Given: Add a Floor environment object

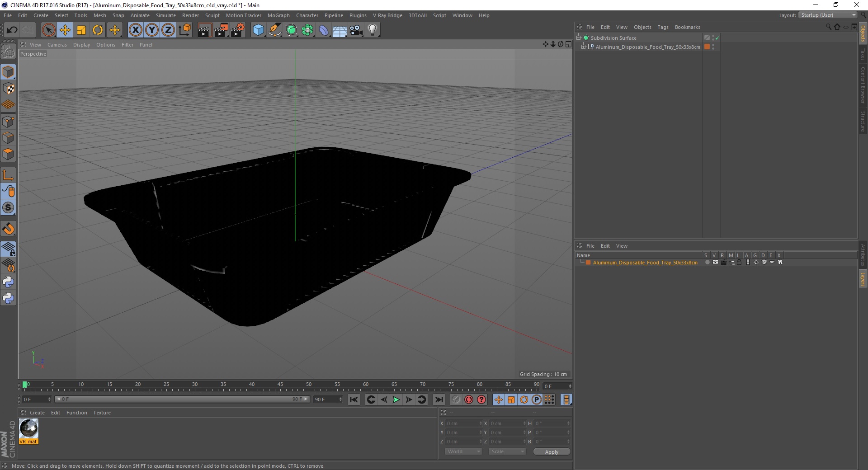Looking at the screenshot, I should [340, 30].
